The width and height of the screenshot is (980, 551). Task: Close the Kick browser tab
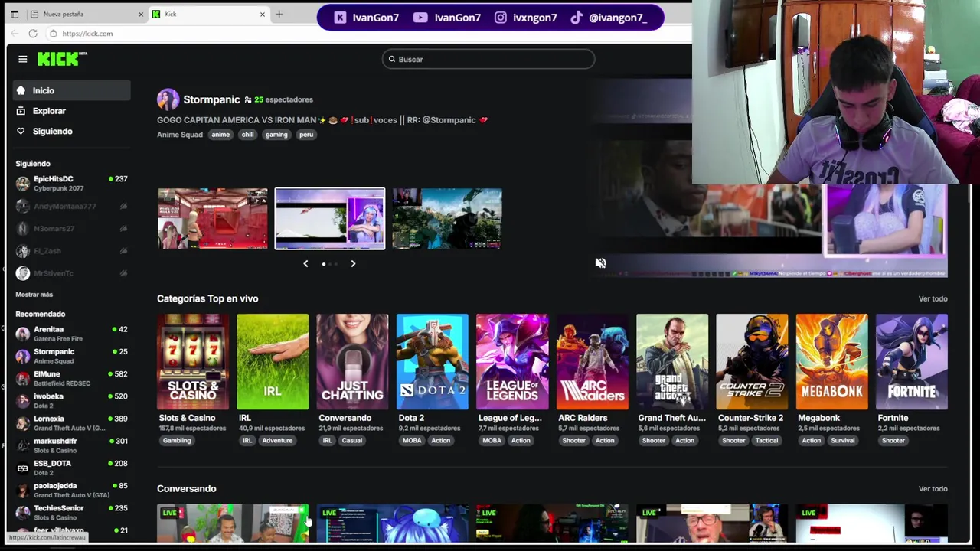click(x=263, y=14)
